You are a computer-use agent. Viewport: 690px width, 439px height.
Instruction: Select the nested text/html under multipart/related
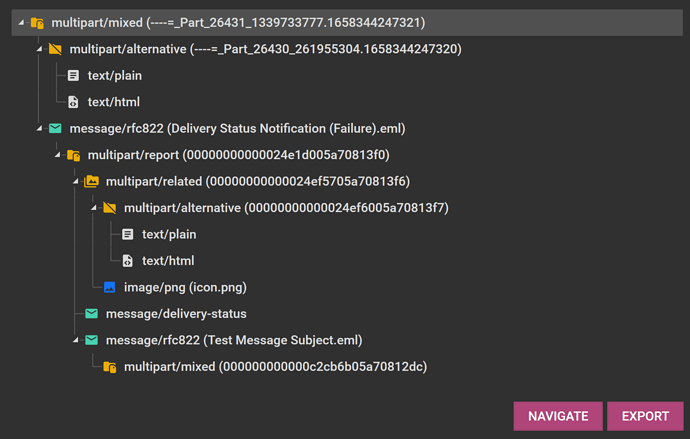point(167,261)
